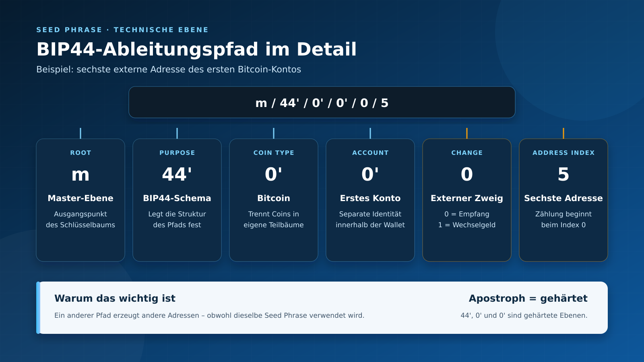Viewport: 644px width, 362px height.
Task: Click 'Trennt Coins in eigene Teilbäume' description
Action: pos(274,220)
